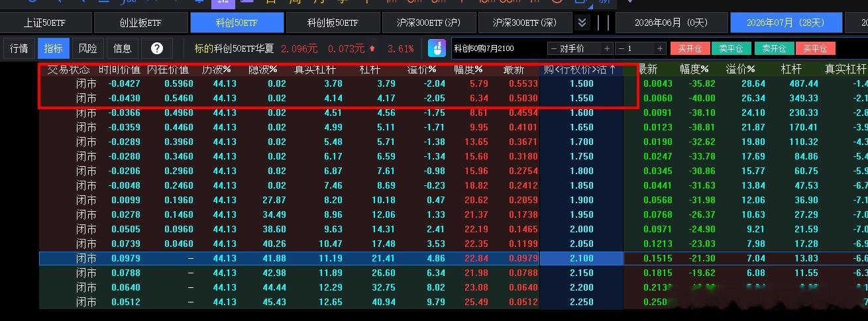Viewport: 868px width, 321px height.
Task: Open the 科创板50ETF tab
Action: point(333,23)
